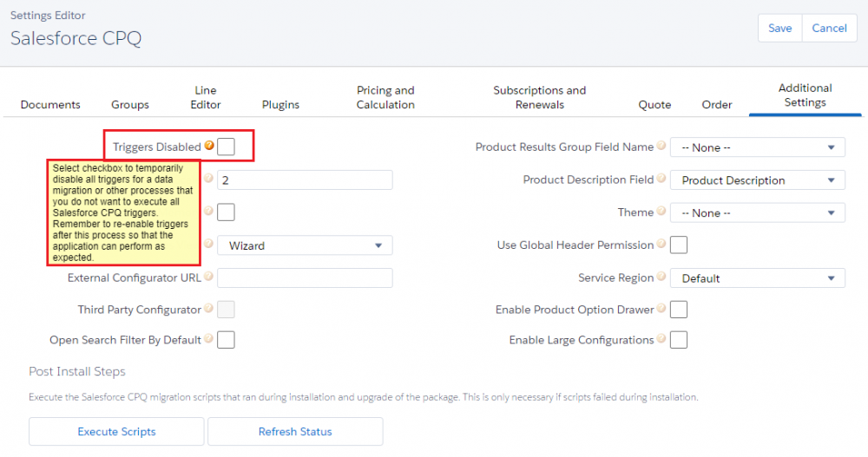
Task: Open help icon for Use Global Header Permission
Action: (x=661, y=244)
